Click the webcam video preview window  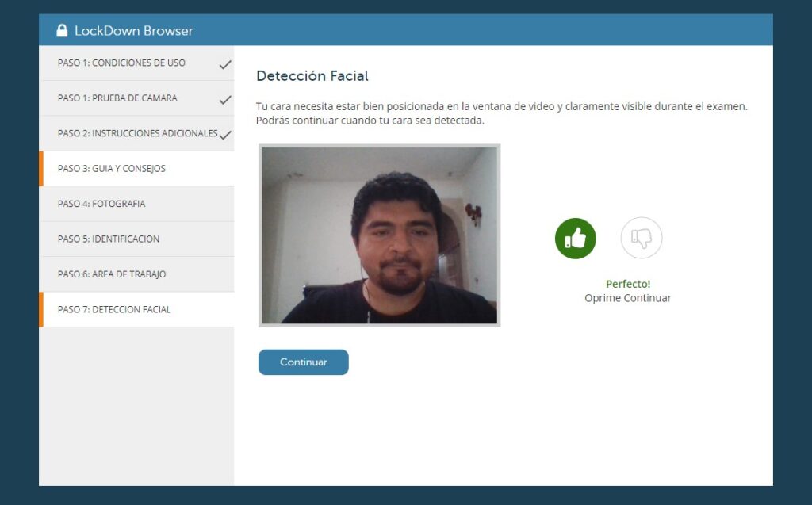point(379,235)
